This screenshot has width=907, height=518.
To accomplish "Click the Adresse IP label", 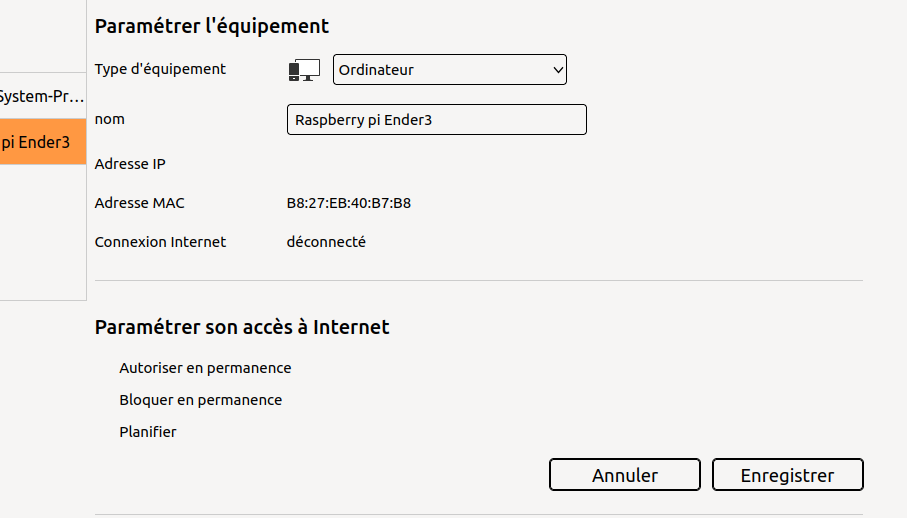I will pyautogui.click(x=130, y=163).
